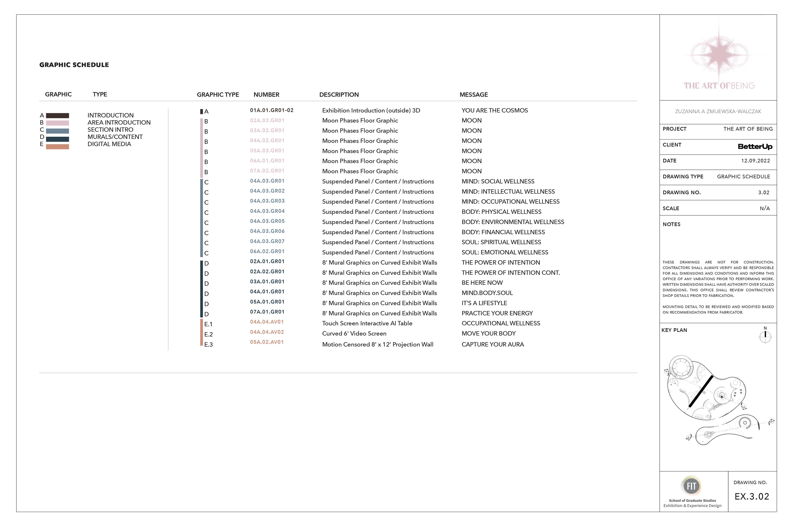Click the FIT circular logo

(x=691, y=486)
